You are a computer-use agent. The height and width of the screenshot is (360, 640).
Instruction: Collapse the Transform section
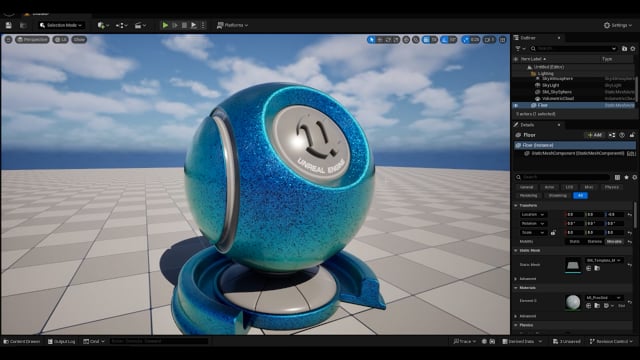(x=516, y=205)
